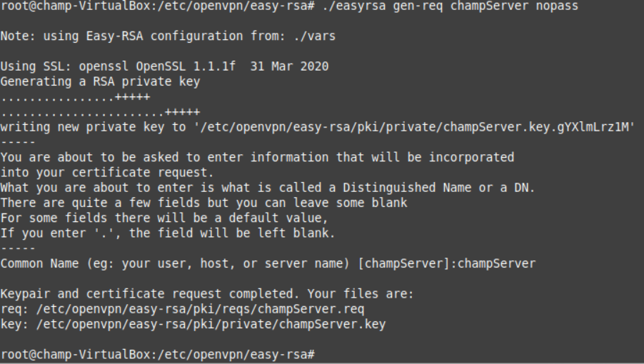Click the Common Name prompt with [champServer] default
The image size is (644, 364).
tap(268, 263)
